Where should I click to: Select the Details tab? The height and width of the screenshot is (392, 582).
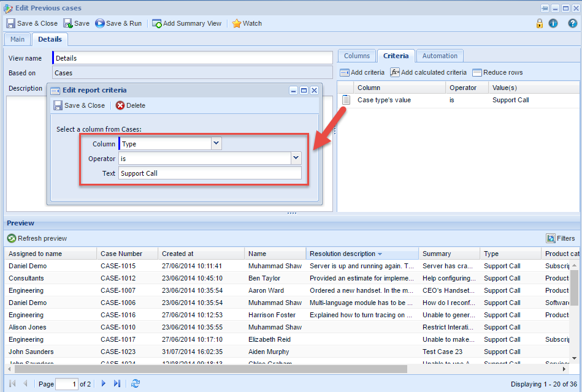pyautogui.click(x=50, y=39)
